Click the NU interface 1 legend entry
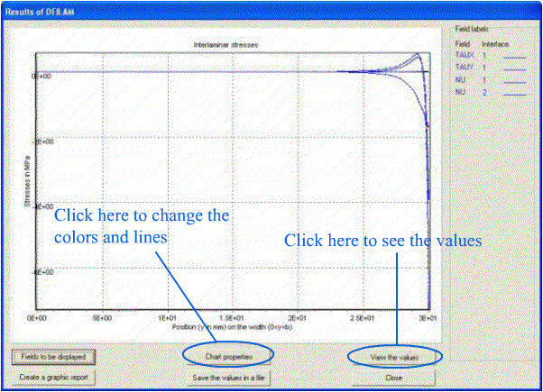Viewport: 543px width, 392px height. (x=460, y=79)
